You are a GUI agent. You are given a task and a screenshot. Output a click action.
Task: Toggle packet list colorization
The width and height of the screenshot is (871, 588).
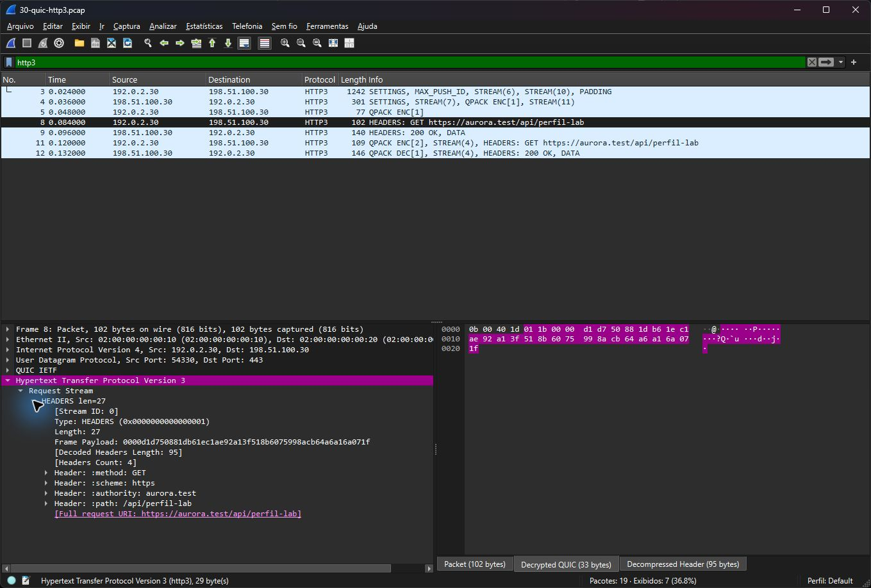pos(265,43)
